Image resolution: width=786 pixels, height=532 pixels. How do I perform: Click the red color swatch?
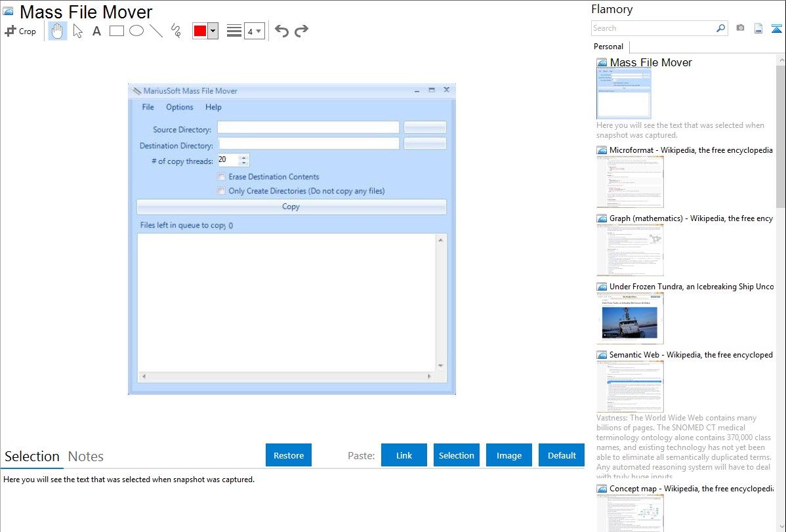click(200, 31)
